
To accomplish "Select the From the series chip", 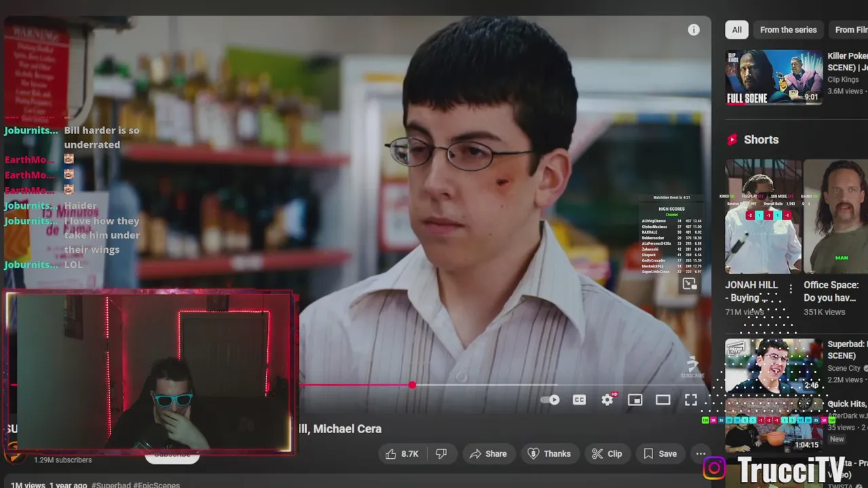I will [788, 30].
